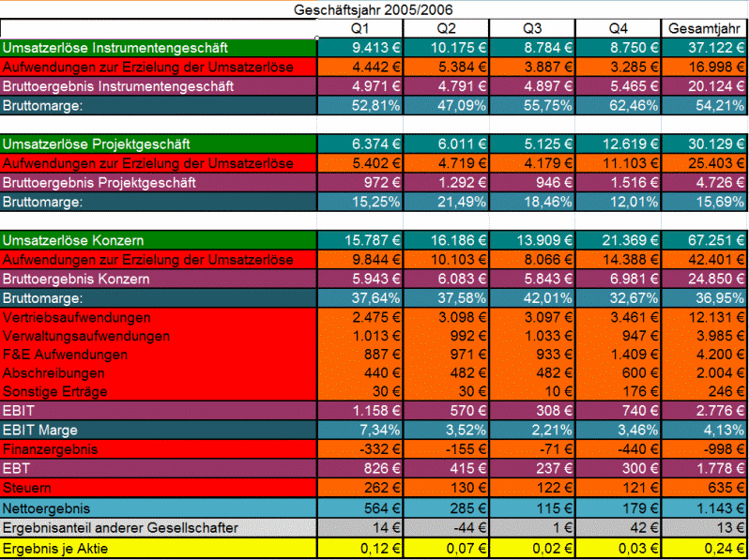Select the cell showing 246 €
The image size is (749, 560).
coord(705,391)
